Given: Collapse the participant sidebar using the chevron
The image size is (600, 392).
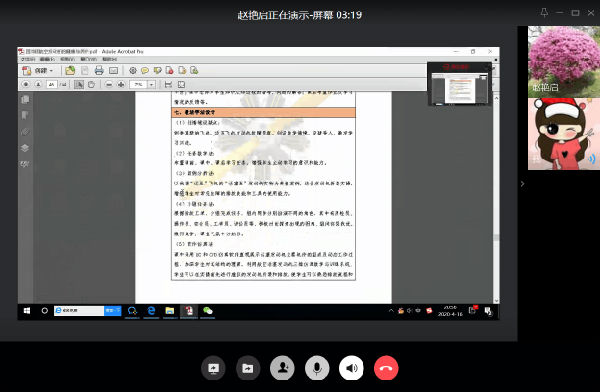Looking at the screenshot, I should pyautogui.click(x=522, y=184).
